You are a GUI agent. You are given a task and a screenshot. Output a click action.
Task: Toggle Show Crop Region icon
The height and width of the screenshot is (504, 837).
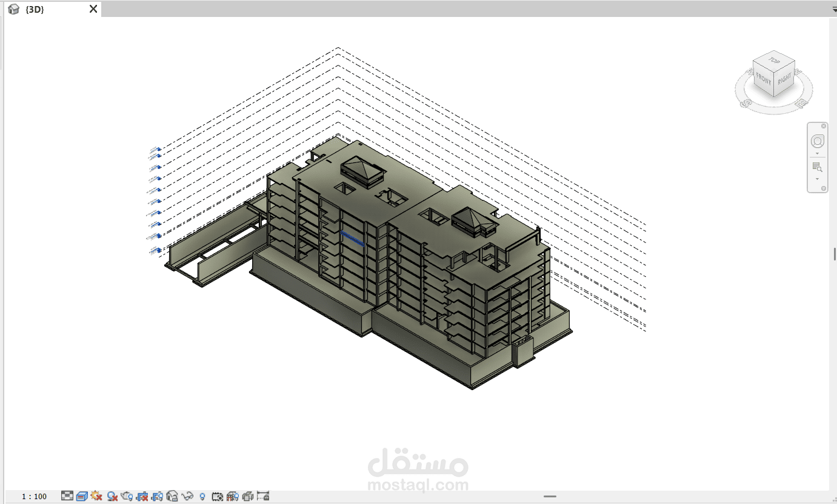158,496
